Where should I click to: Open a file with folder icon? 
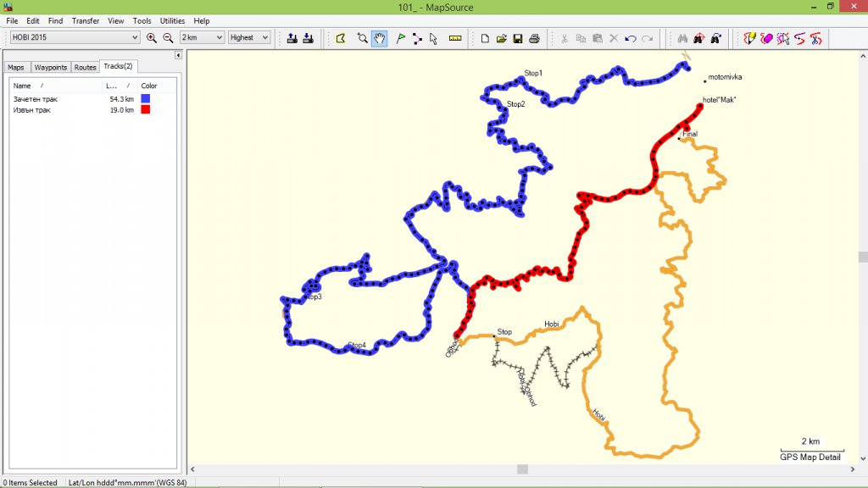point(502,38)
